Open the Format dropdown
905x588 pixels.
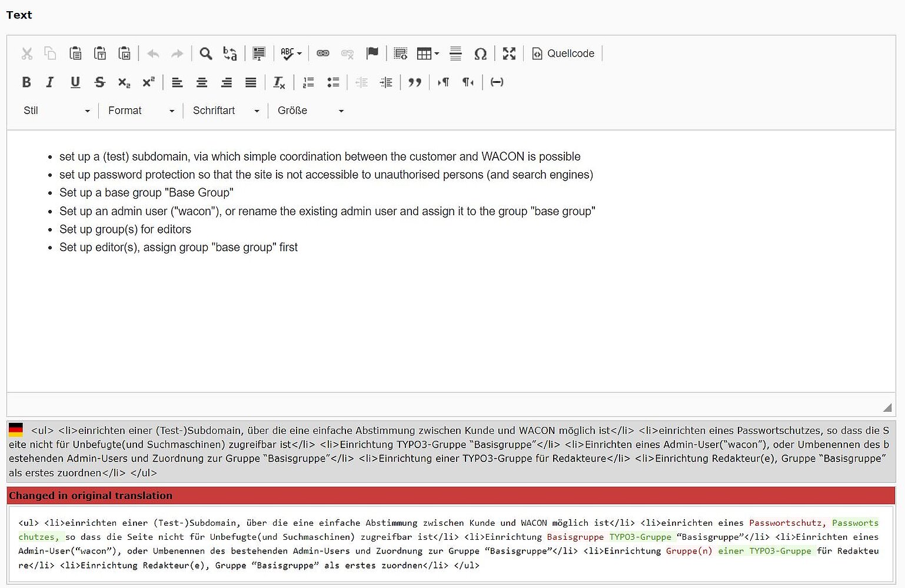(x=141, y=111)
